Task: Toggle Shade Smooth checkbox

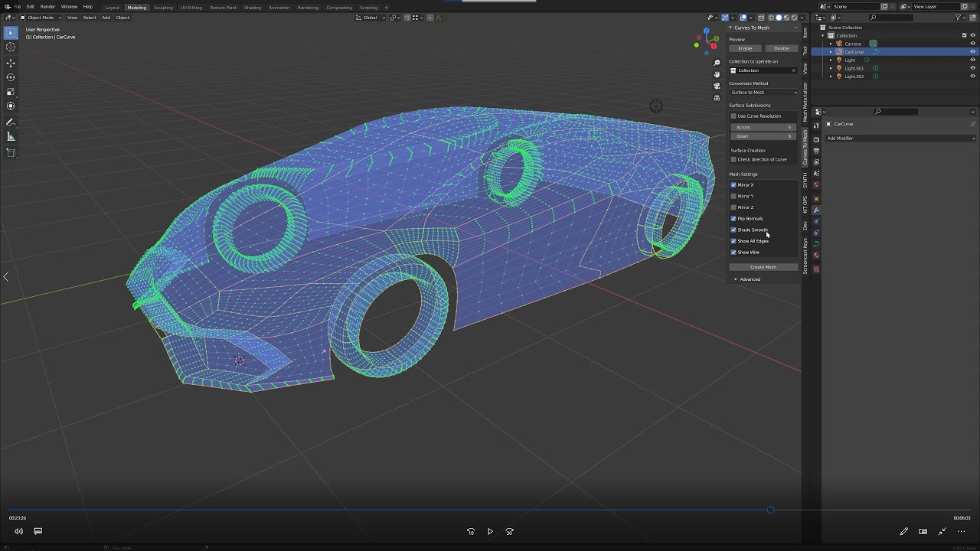Action: coord(733,230)
